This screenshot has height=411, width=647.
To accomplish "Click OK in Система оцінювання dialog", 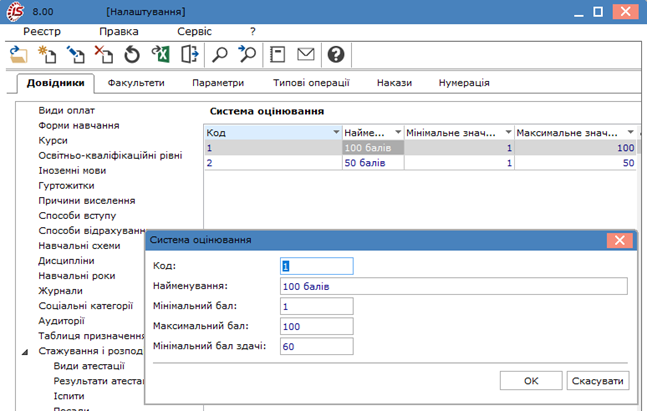I will pyautogui.click(x=531, y=381).
